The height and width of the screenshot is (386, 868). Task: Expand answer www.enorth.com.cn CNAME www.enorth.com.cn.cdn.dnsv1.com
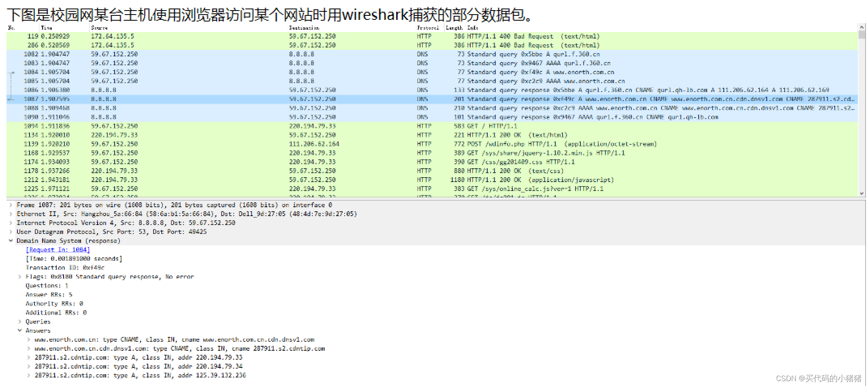click(x=29, y=340)
